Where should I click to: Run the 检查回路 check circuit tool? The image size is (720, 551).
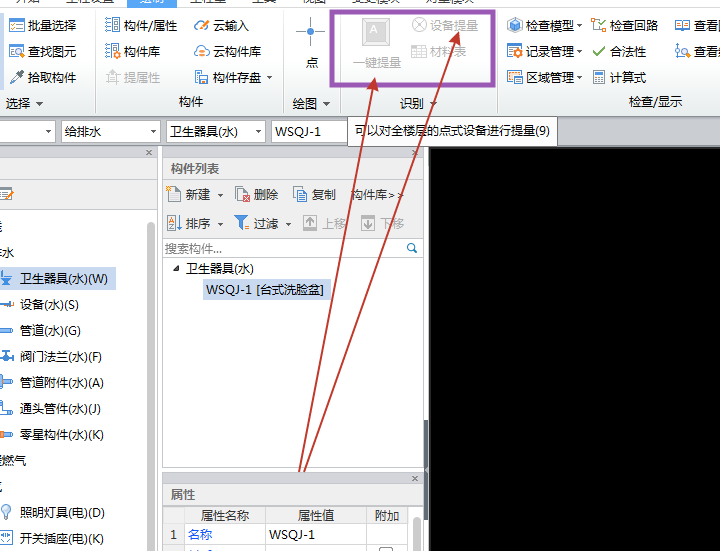[x=624, y=25]
